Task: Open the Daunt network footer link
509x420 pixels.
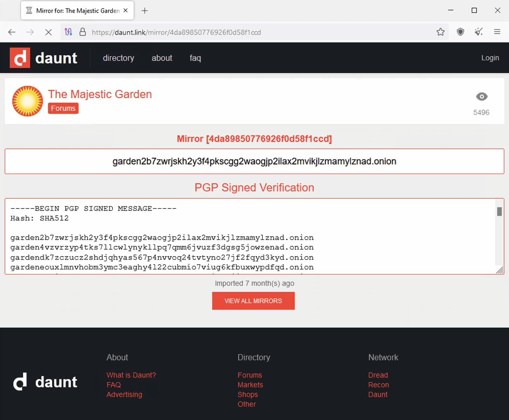Action: coord(378,394)
